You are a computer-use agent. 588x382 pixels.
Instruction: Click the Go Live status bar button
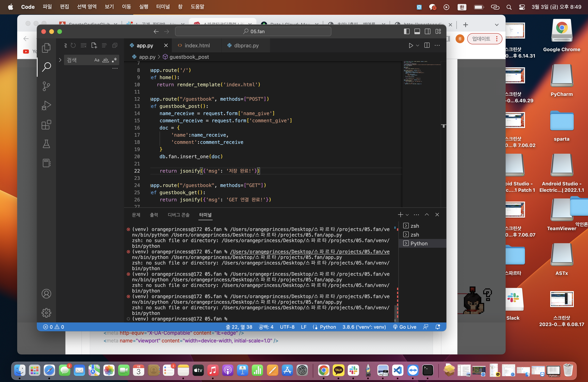(x=405, y=327)
